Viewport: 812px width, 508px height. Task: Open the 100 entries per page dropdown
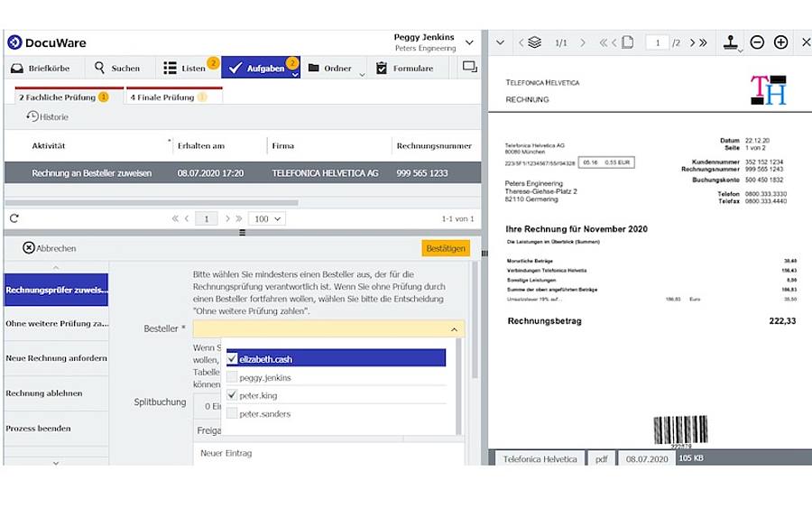click(267, 218)
